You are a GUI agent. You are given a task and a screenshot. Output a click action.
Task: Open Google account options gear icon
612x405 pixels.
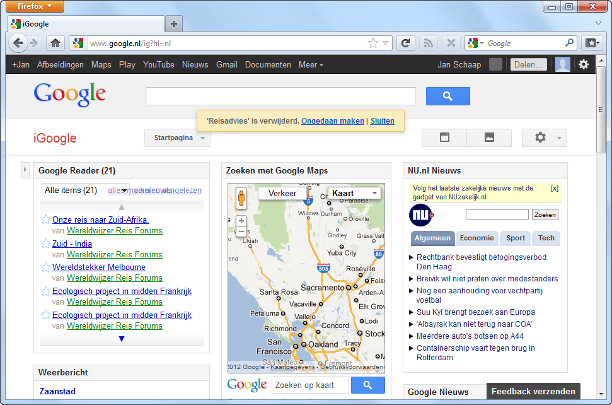pyautogui.click(x=583, y=64)
